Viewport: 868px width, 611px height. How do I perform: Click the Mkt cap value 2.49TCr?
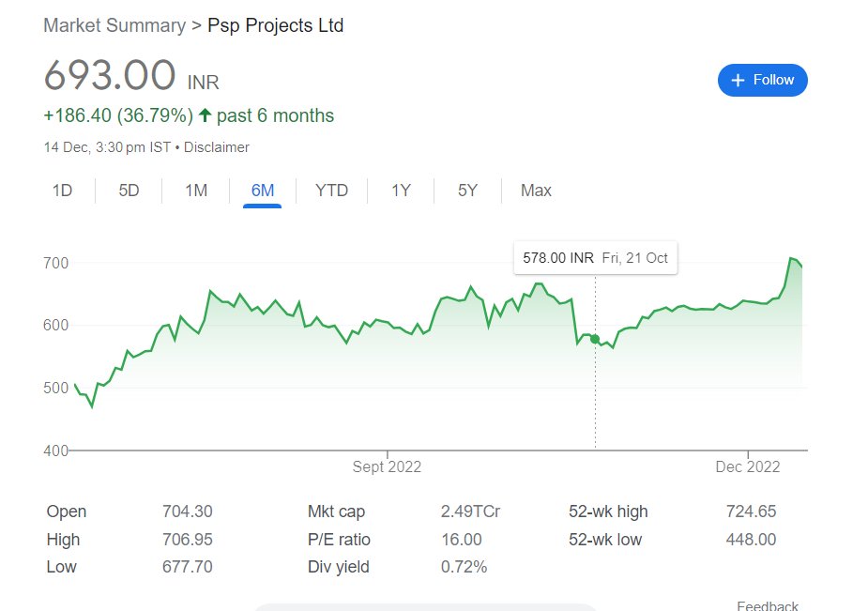coord(470,512)
